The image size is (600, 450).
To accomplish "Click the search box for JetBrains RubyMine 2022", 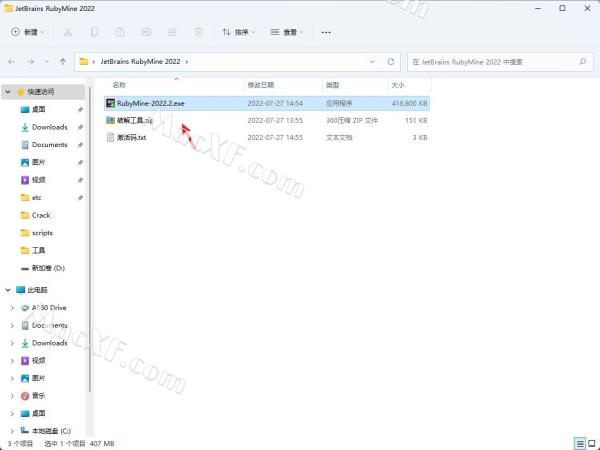I will (x=500, y=62).
